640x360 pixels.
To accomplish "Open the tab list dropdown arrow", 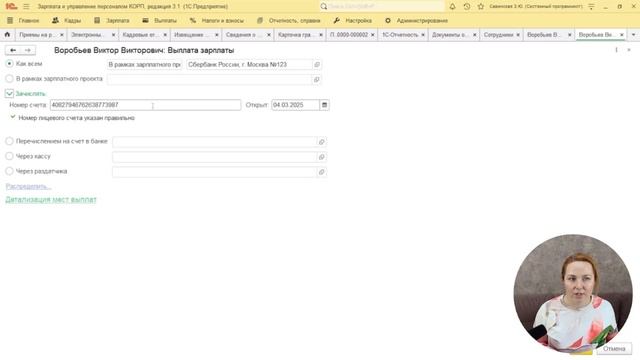I will (x=633, y=35).
